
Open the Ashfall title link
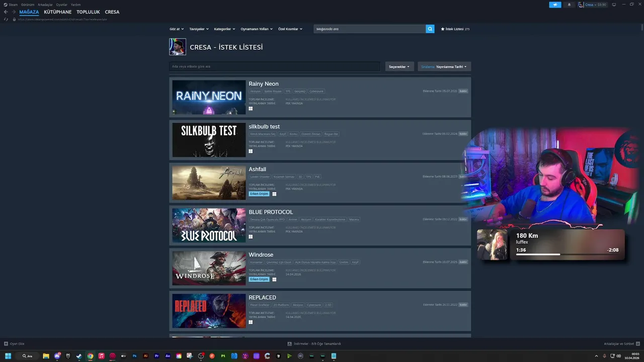coord(258,169)
